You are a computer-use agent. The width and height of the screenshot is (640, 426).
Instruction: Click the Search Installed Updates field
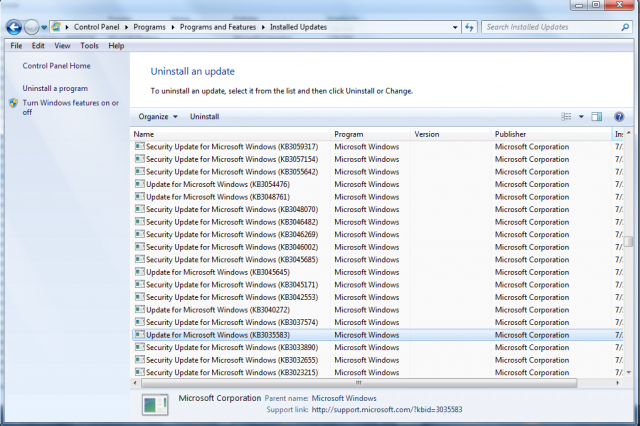[x=551, y=27]
